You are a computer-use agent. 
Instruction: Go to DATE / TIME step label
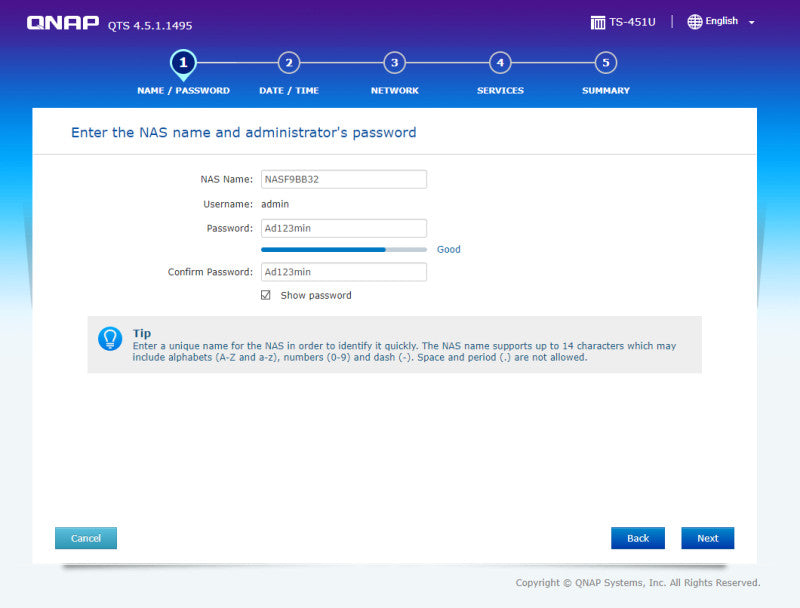click(289, 90)
